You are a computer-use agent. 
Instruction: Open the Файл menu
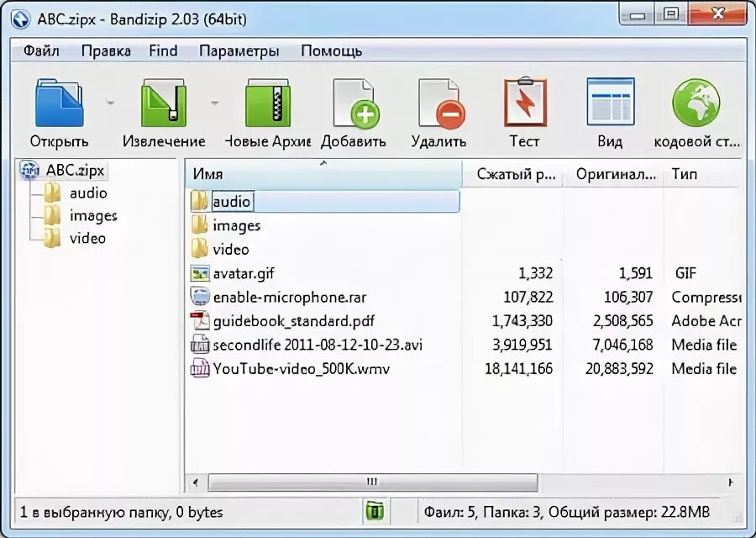point(41,50)
